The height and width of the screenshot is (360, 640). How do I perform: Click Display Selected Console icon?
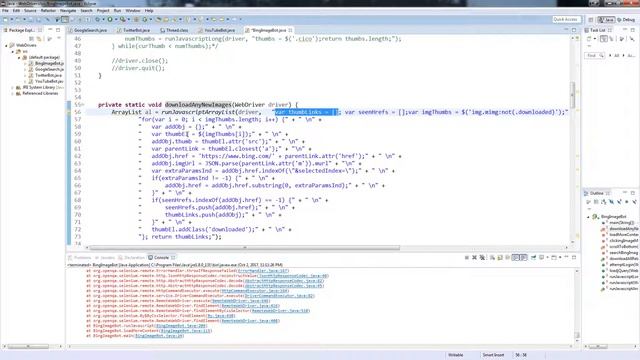[541, 258]
